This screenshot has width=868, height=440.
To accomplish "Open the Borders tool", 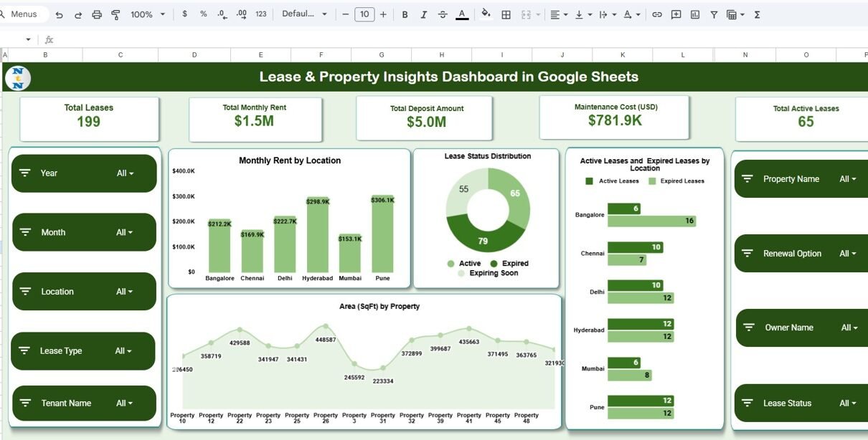I will (506, 14).
